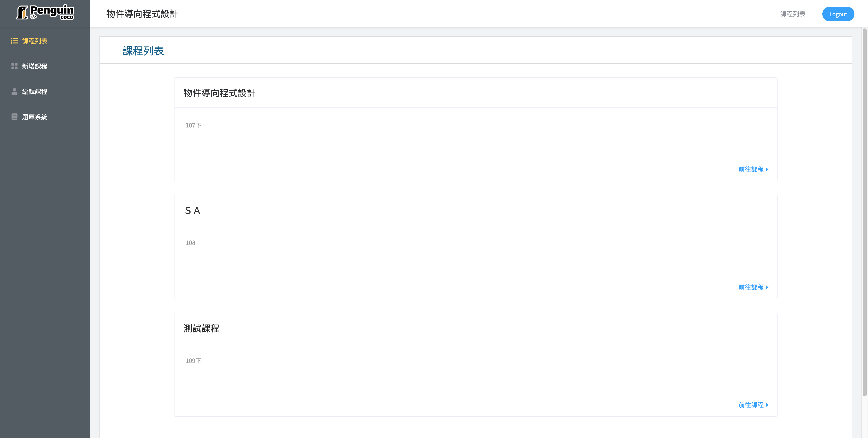This screenshot has width=868, height=438.
Task: Click the list icon beside 課程列表
Action: click(14, 41)
